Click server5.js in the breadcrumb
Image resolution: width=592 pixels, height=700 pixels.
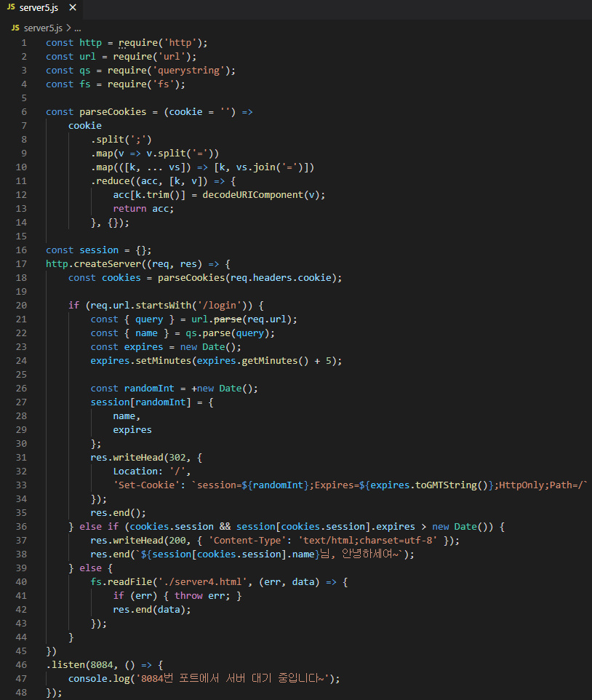point(43,28)
